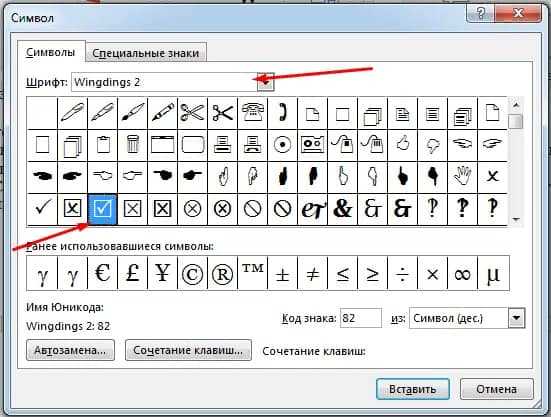
Task: Select the telephone symbol in grid
Action: [252, 113]
